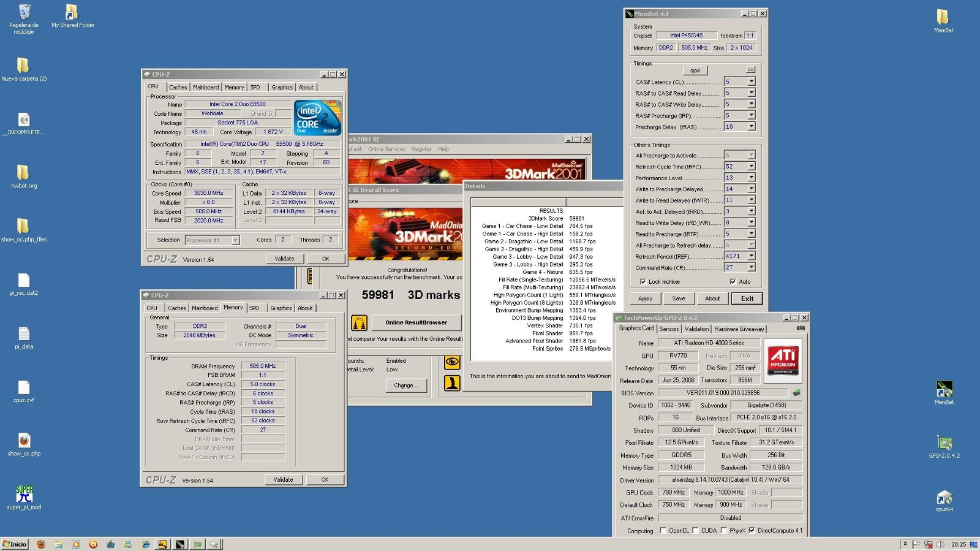Click the media player icon in quick launch
The width and height of the screenshot is (980, 551).
pyautogui.click(x=76, y=544)
